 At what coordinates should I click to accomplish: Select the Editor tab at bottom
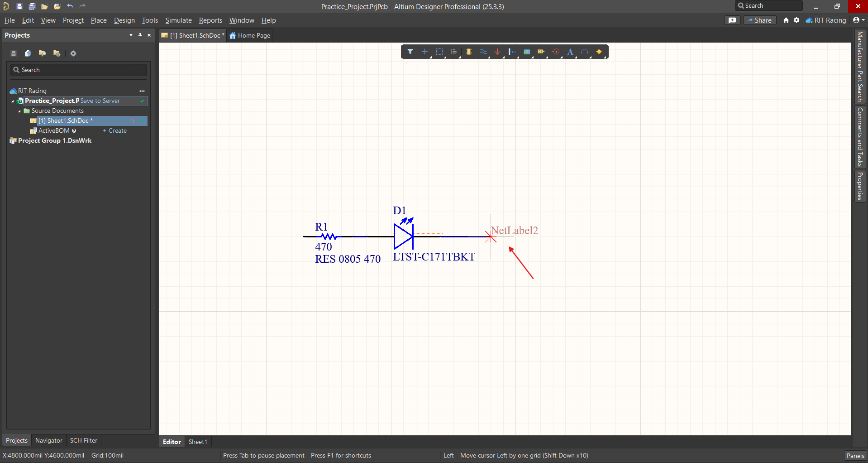tap(172, 442)
